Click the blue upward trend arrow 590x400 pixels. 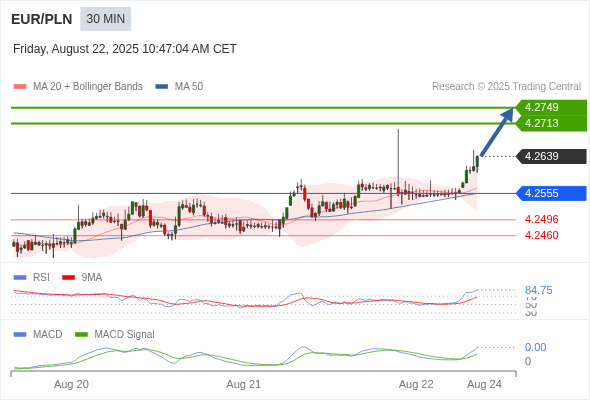coord(497,132)
